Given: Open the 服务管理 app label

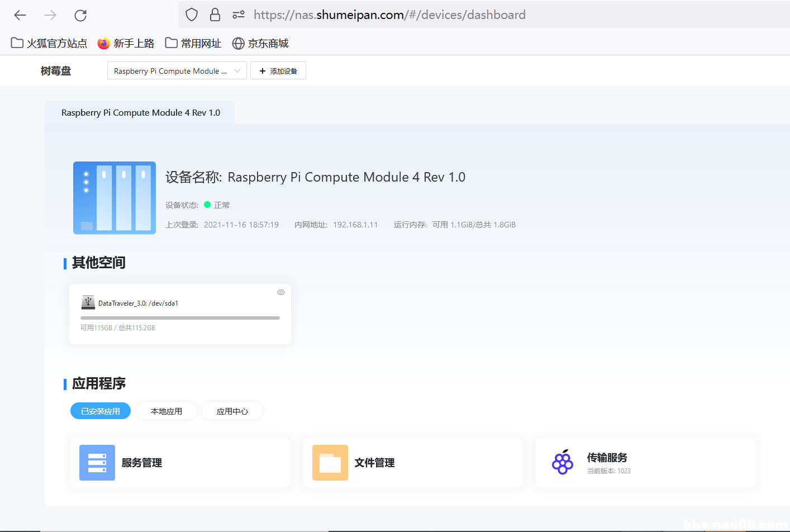Looking at the screenshot, I should click(x=142, y=463).
